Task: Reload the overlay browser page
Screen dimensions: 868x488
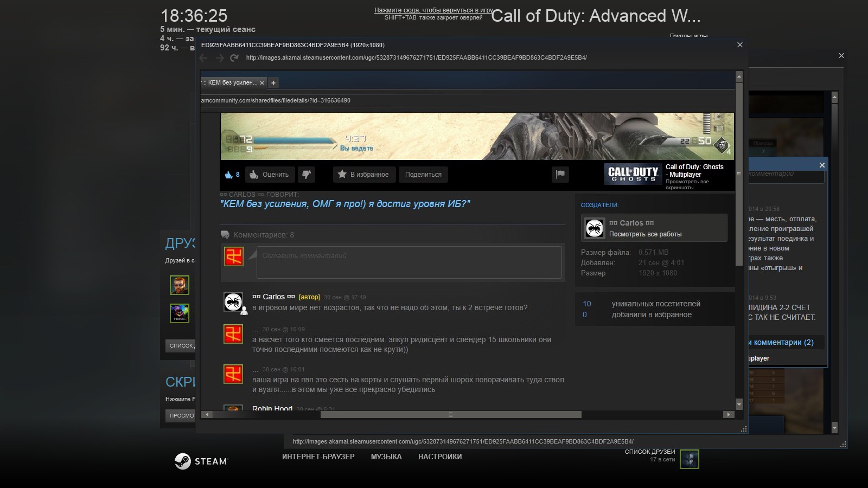Action: tap(234, 58)
